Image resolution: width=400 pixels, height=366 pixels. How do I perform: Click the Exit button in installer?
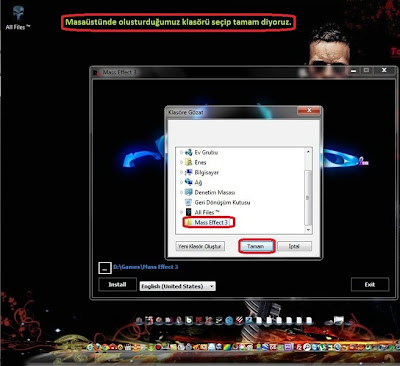(x=370, y=284)
